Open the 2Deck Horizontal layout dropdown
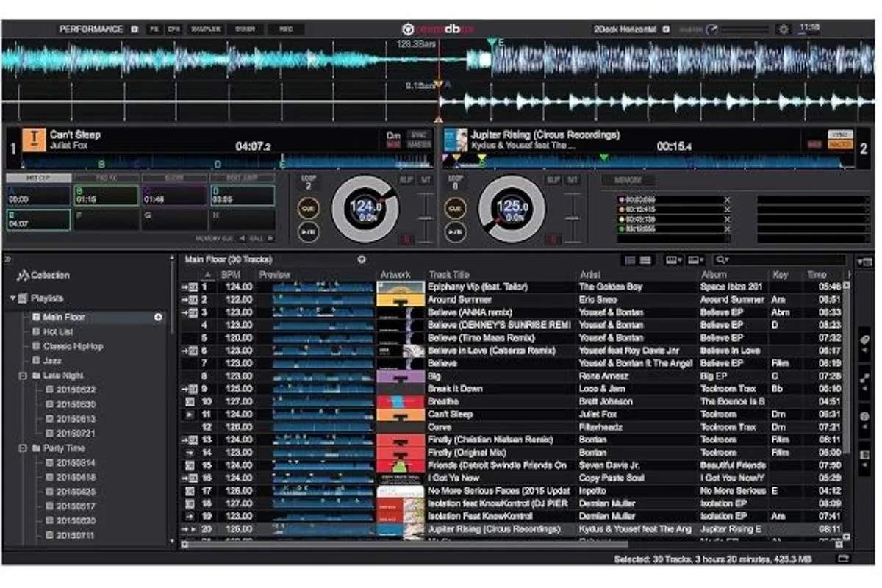Viewport: 882px width, 588px height. point(665,27)
